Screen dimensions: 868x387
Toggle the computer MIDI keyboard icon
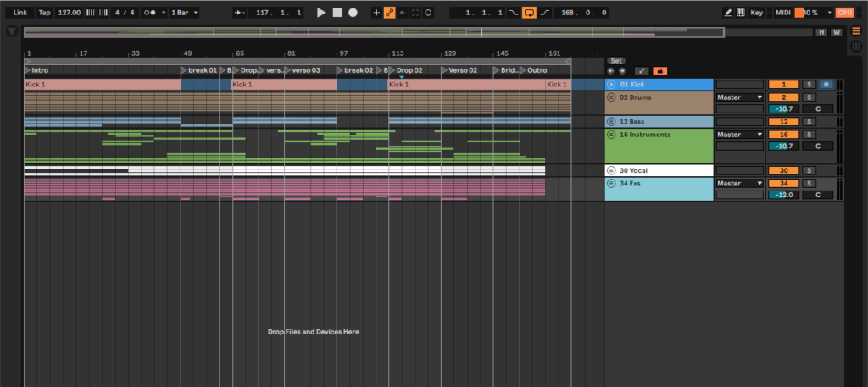click(x=741, y=13)
